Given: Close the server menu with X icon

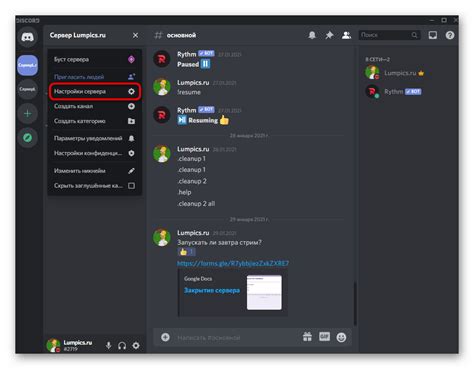Looking at the screenshot, I should (135, 35).
